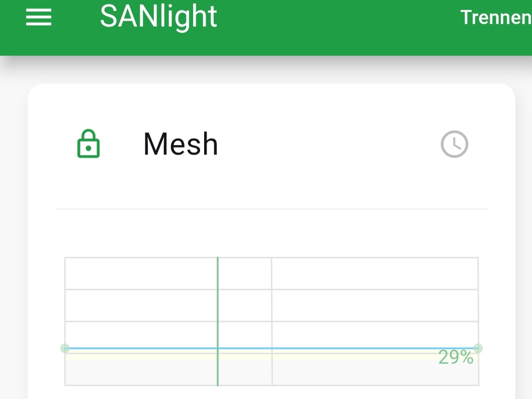The width and height of the screenshot is (532, 399).
Task: Tap the Trennen button in the header
Action: [496, 17]
